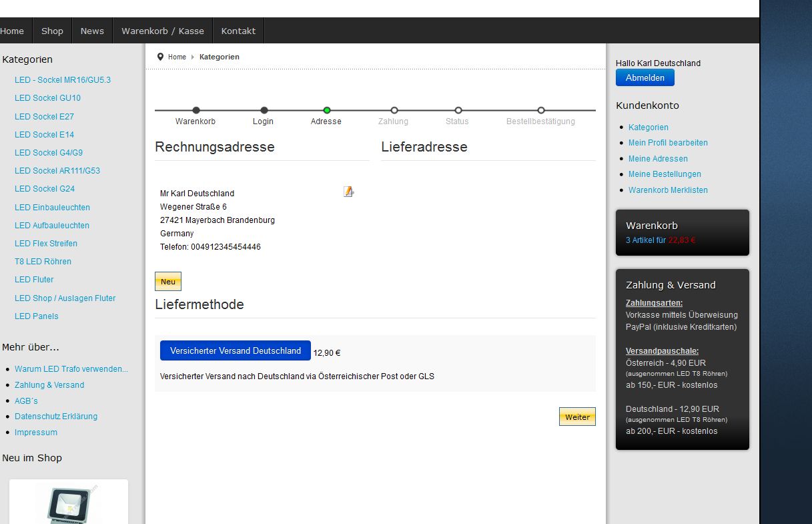
Task: Open category LED Fluter
Action: tap(34, 279)
